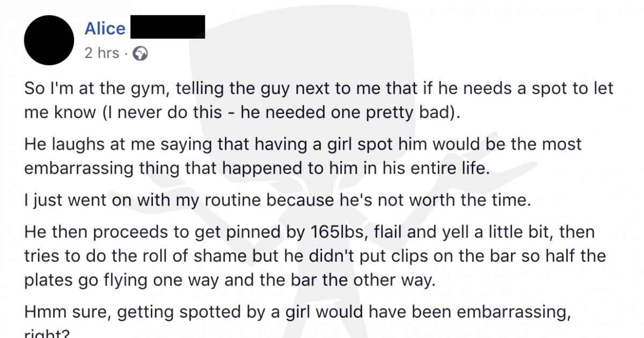The height and width of the screenshot is (338, 644).
Task: Open Alice's profile via name link
Action: point(105,28)
